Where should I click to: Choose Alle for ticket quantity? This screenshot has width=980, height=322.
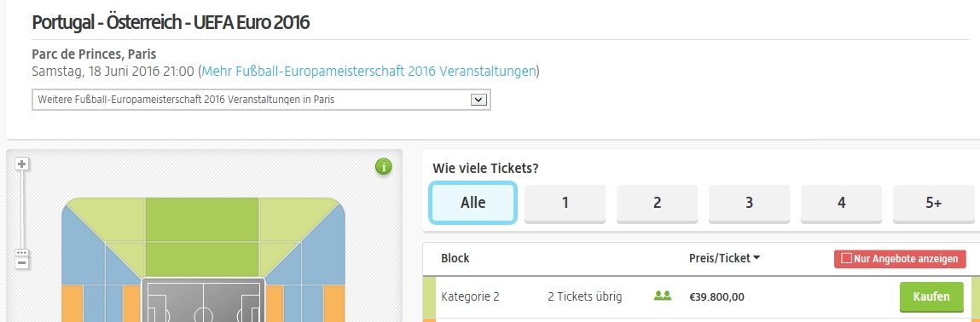pos(473,202)
